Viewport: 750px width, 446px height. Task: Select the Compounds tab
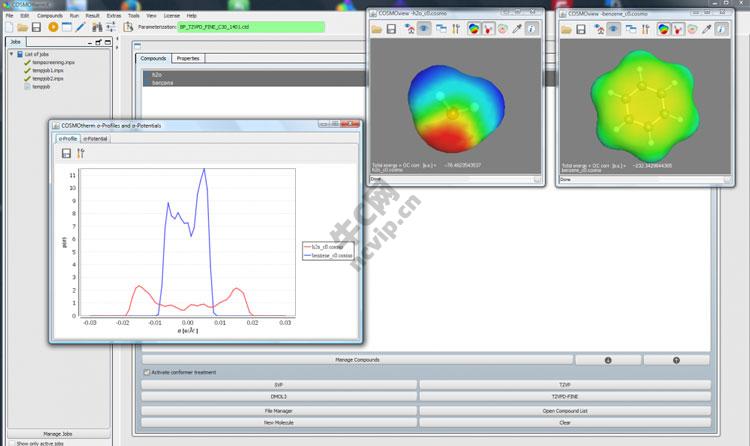153,58
